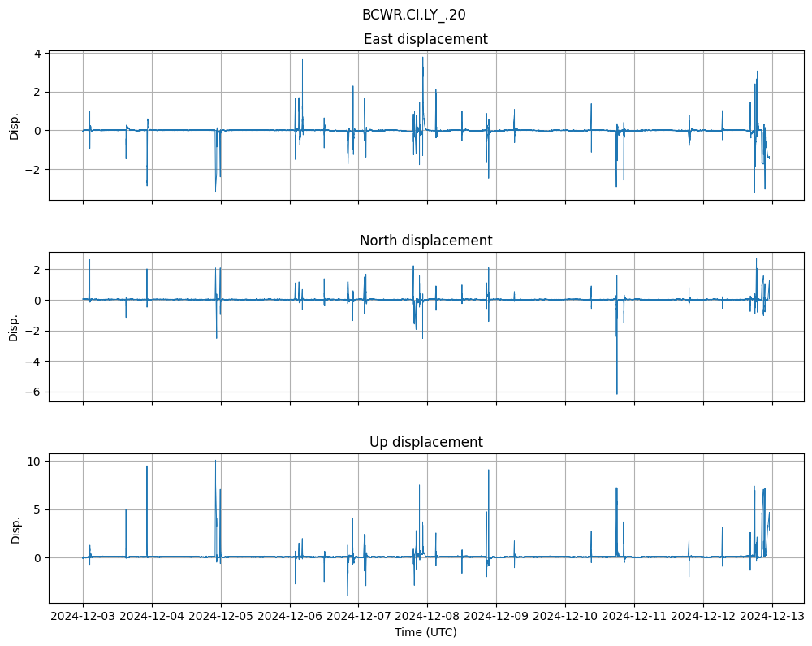Select the East displacement subplot title

425,39
